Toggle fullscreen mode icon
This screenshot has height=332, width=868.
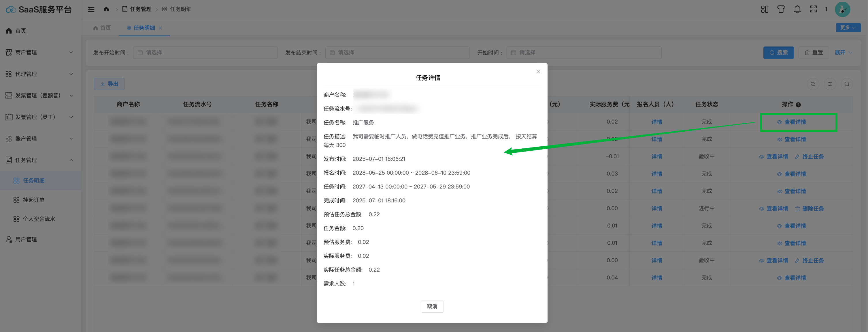point(813,9)
